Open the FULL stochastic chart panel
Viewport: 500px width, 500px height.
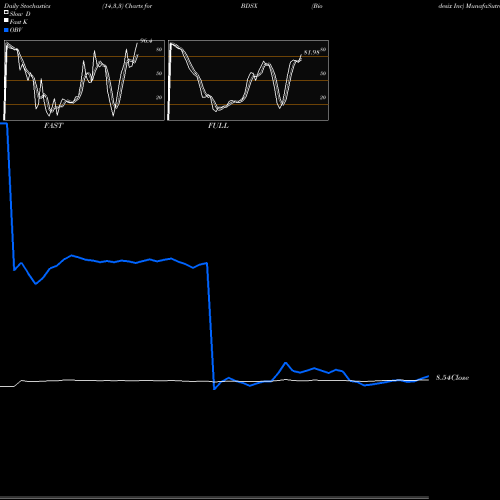point(248,80)
